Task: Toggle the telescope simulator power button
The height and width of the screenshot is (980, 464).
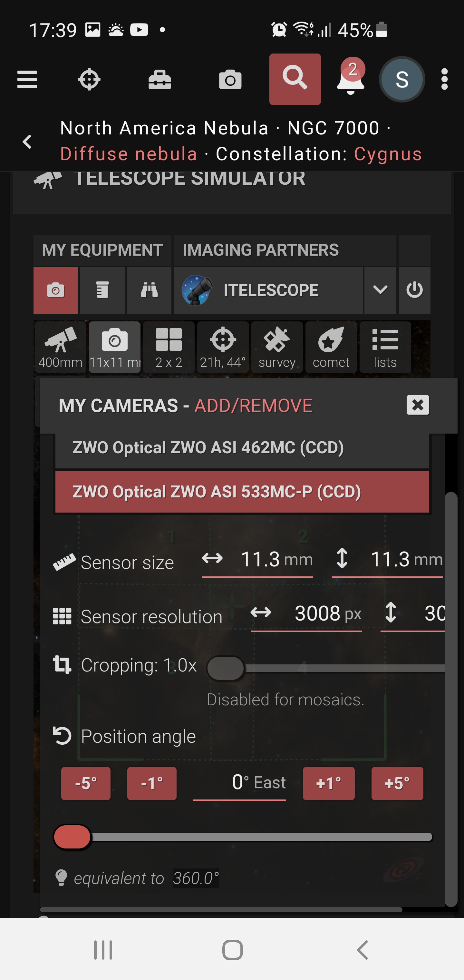Action: (x=414, y=290)
